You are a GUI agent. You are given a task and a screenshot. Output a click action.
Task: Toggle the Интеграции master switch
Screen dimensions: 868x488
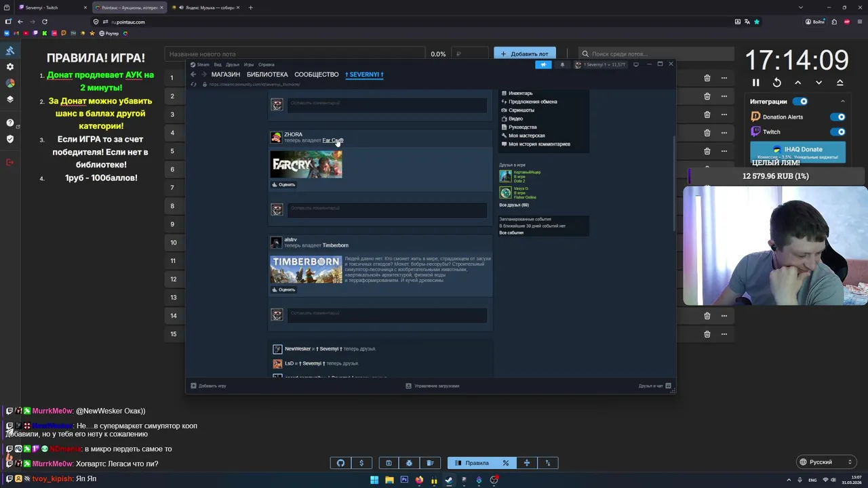coord(801,102)
